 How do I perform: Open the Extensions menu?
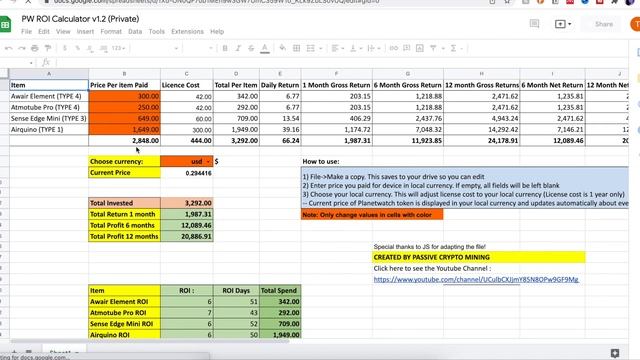pos(187,31)
